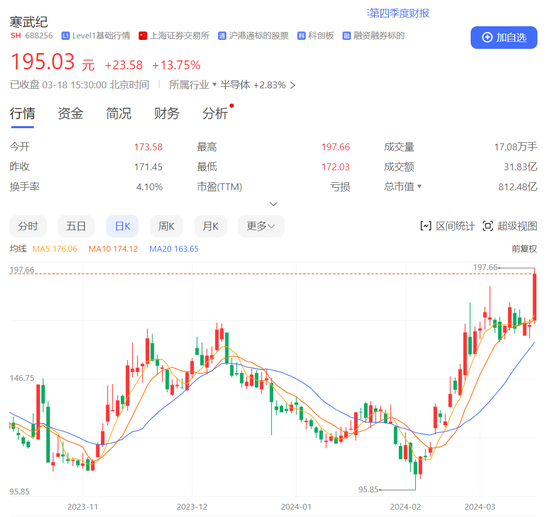The height and width of the screenshot is (517, 550).
Task: Click 昨收 value 171.45
Action: tap(148, 167)
